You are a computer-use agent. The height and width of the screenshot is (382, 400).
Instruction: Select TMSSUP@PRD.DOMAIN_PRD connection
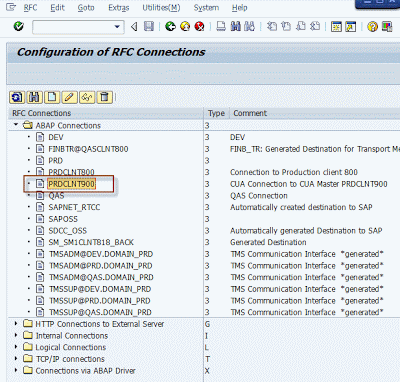coord(100,301)
